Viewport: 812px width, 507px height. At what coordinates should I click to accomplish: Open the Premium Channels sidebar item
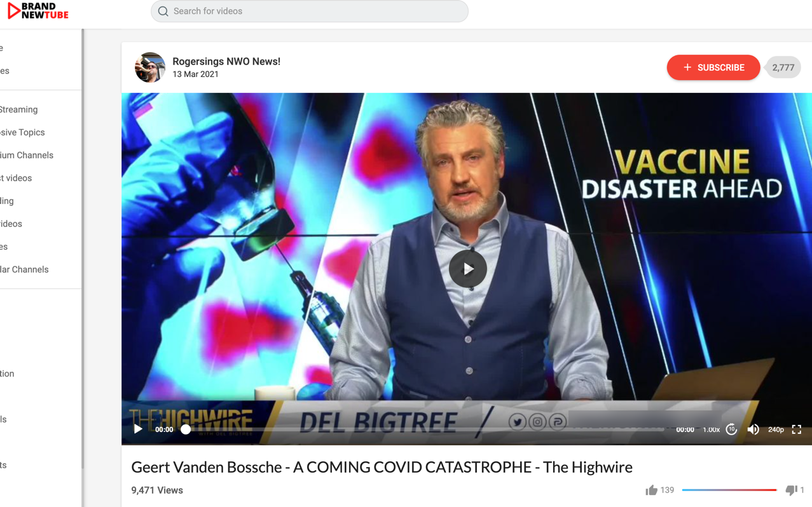click(27, 155)
